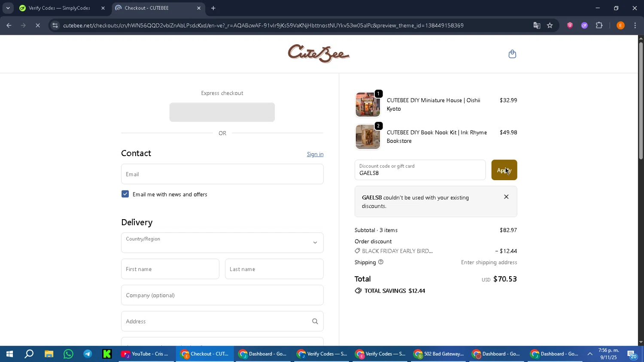Click the Oishii Kyoto product thumbnail
This screenshot has height=362, width=644.
coord(368,104)
